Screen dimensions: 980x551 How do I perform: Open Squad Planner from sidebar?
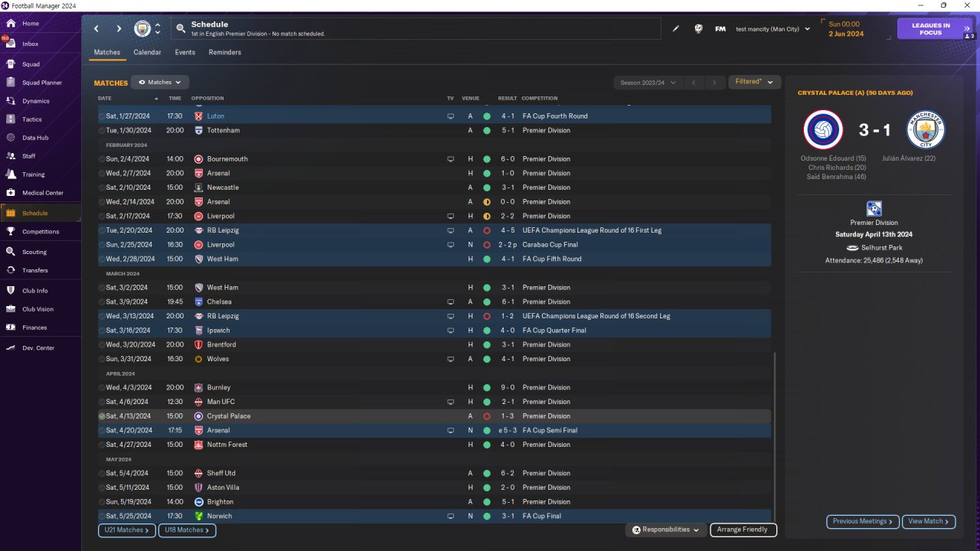point(41,83)
